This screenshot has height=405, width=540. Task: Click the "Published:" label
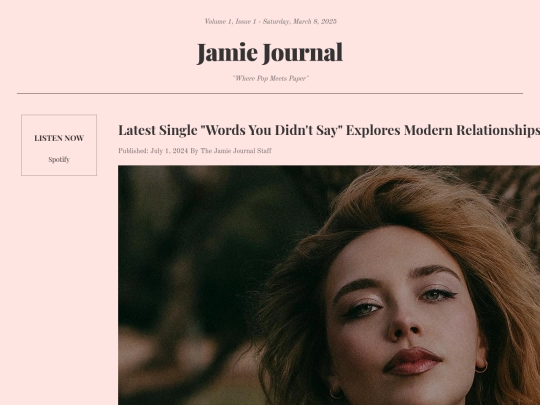(x=133, y=151)
